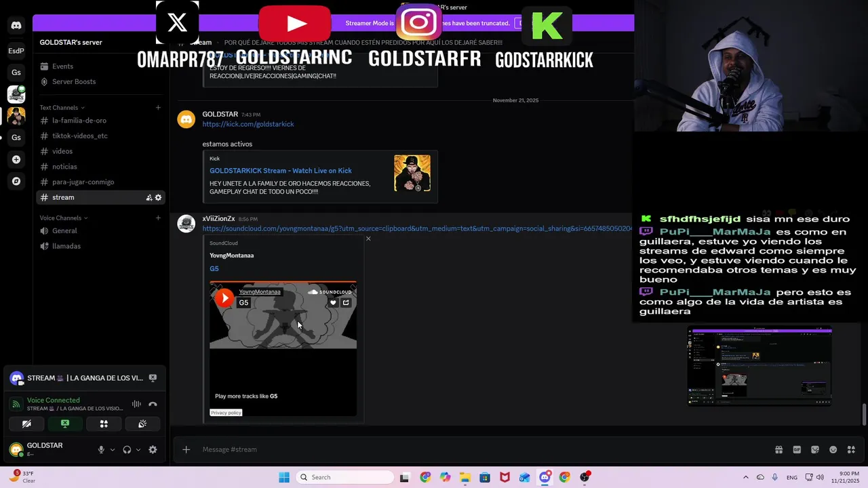The image size is (868, 488).
Task: Open User Settings gear
Action: click(x=153, y=449)
